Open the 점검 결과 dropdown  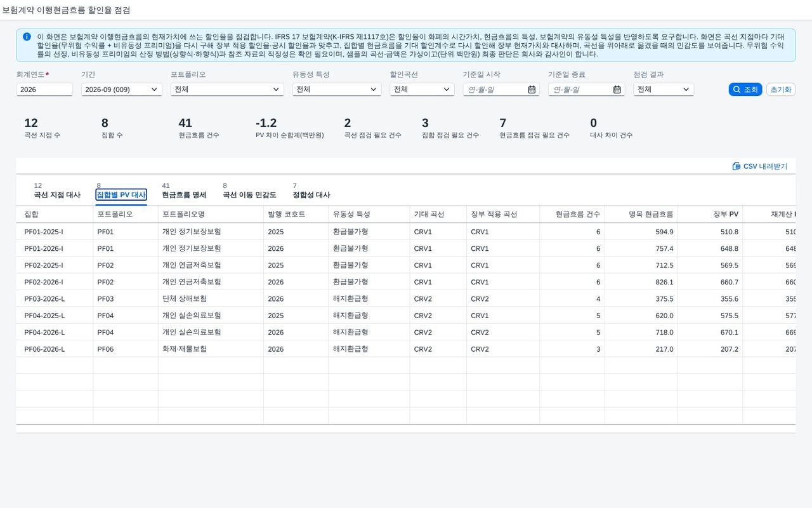664,90
